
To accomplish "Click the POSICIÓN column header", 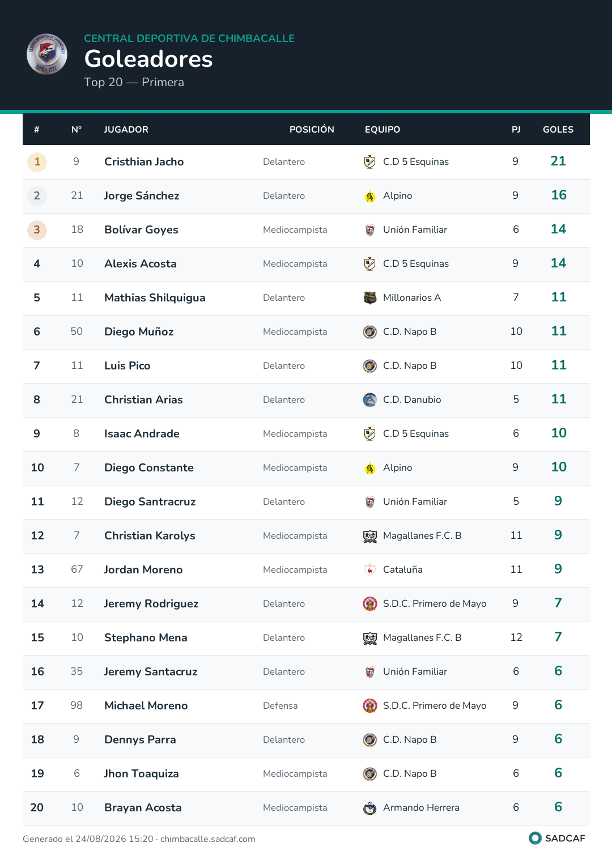I will (312, 130).
